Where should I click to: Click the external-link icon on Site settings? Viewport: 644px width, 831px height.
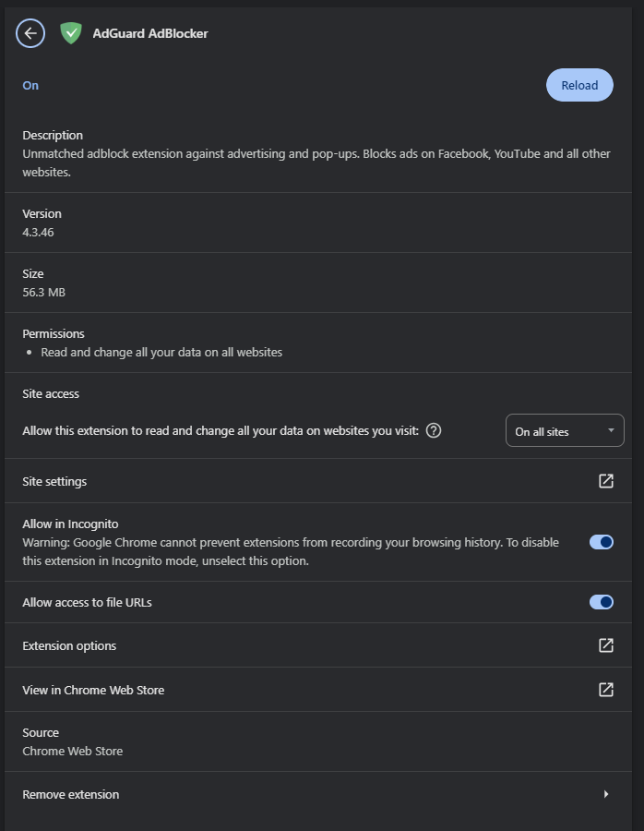point(605,481)
